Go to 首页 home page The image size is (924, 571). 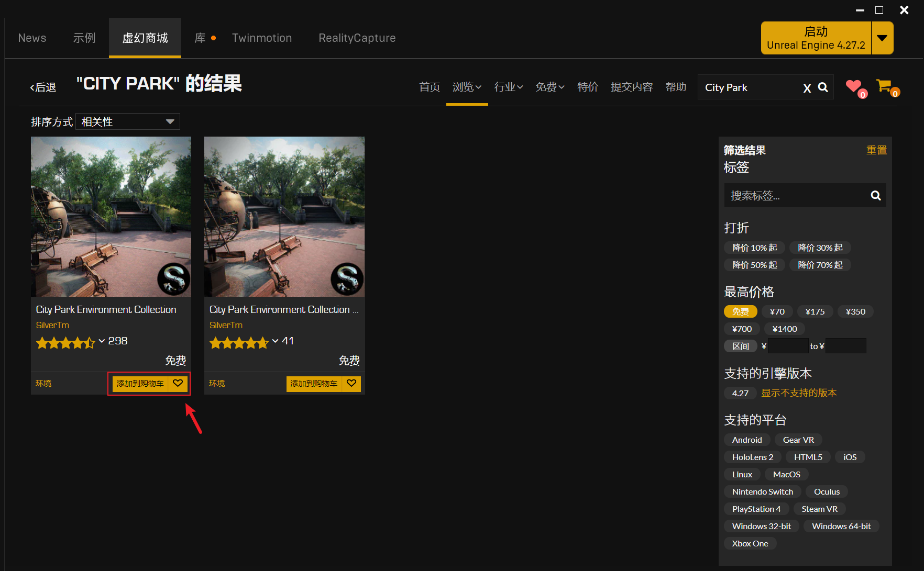click(430, 87)
